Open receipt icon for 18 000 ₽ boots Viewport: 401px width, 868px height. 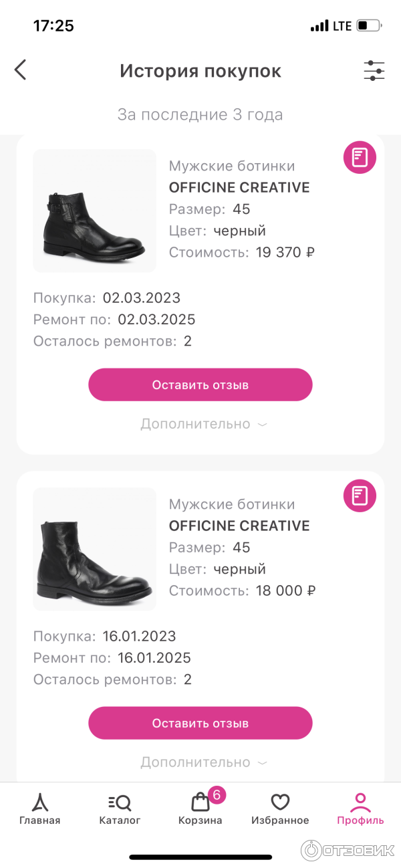(360, 496)
